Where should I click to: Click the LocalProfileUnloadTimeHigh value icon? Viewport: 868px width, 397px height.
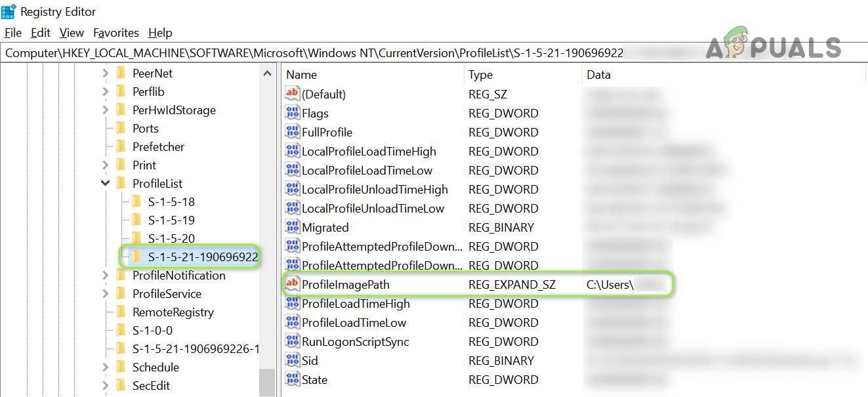(x=292, y=189)
